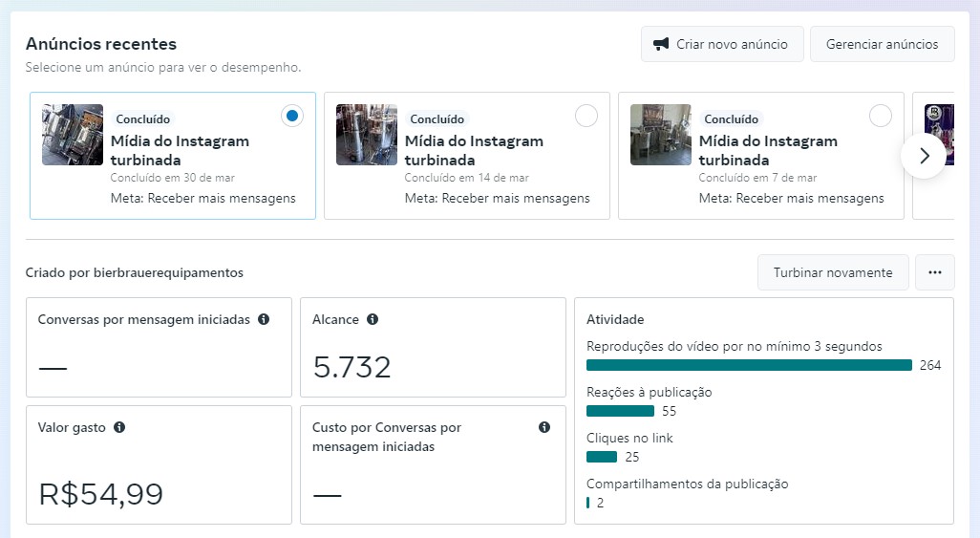Click the info icon next to Valor gasto
The image size is (980, 538).
click(x=119, y=427)
